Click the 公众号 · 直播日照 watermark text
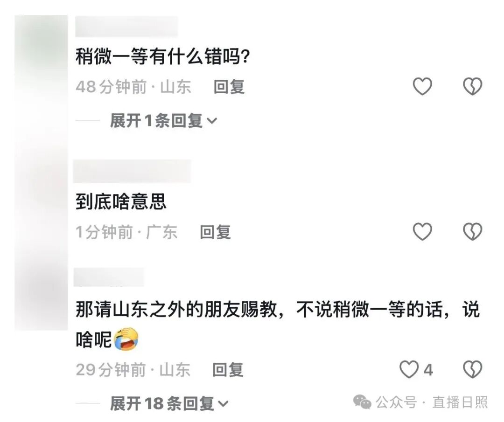 pyautogui.click(x=432, y=402)
